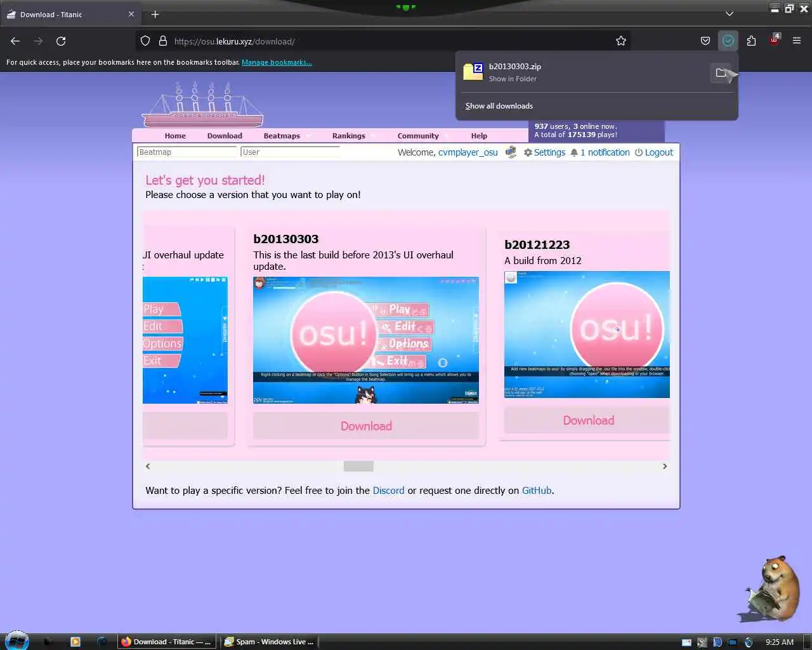Click the network monitor tray icon
This screenshot has width=812, height=650.
click(x=733, y=642)
